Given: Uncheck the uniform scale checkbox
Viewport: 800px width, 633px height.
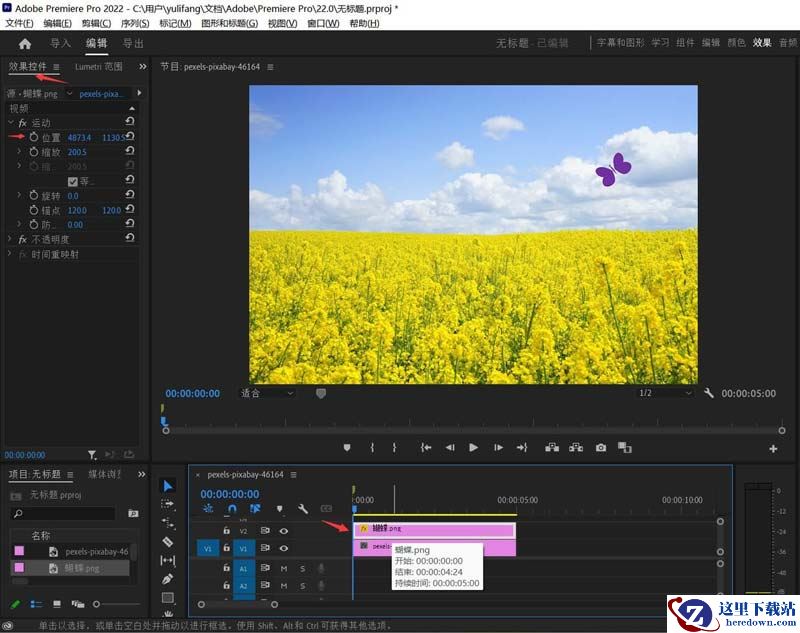Looking at the screenshot, I should pos(72,181).
